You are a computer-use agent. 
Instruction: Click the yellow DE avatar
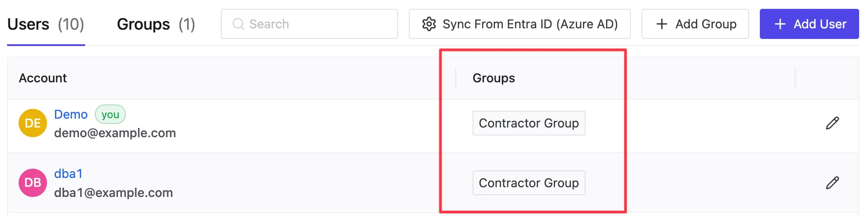click(x=33, y=123)
